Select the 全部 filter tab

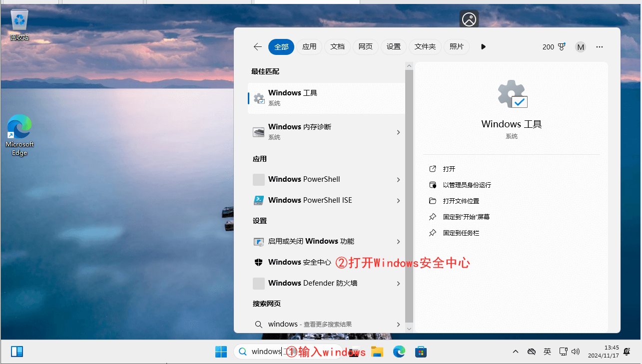[281, 47]
